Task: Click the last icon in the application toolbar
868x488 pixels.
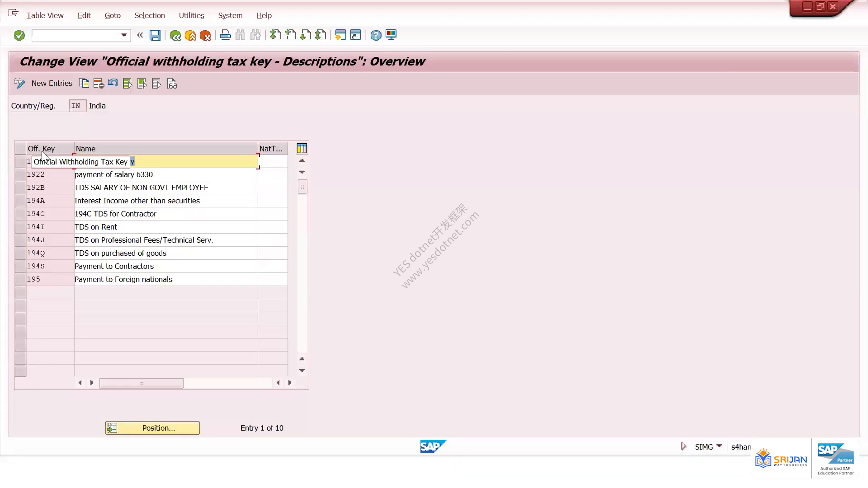Action: [172, 83]
